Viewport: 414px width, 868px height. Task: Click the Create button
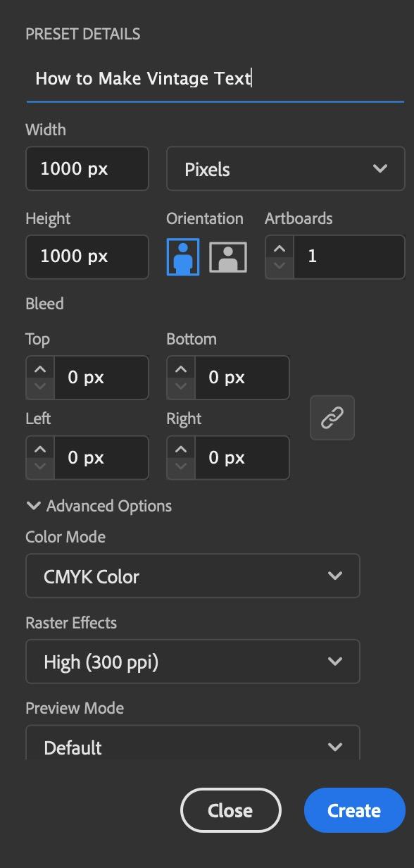point(355,810)
